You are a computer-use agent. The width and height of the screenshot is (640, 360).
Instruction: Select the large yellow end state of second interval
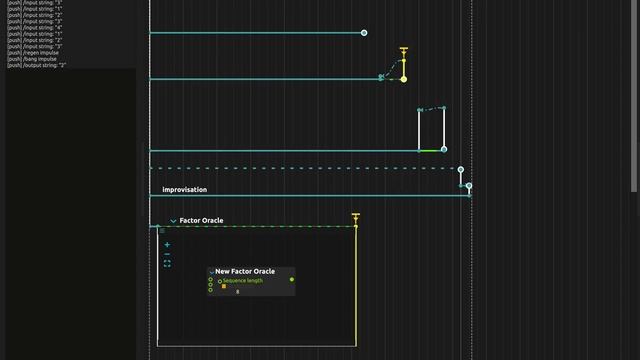[404, 79]
